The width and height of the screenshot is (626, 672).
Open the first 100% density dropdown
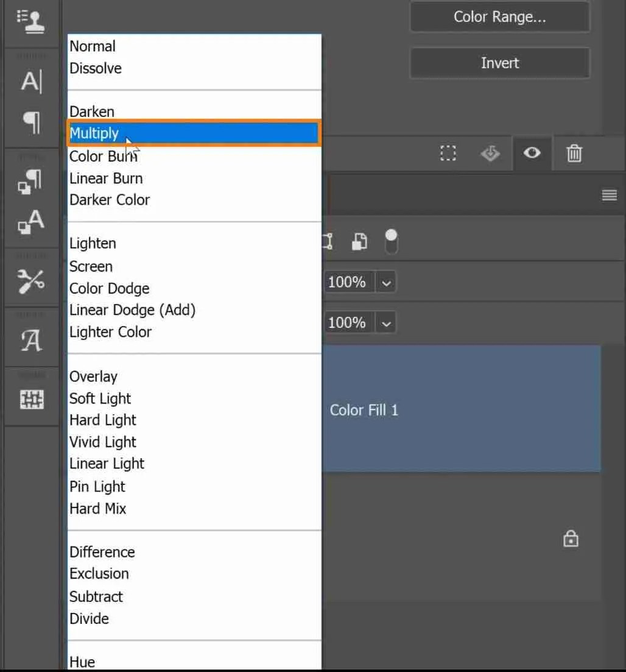[385, 281]
